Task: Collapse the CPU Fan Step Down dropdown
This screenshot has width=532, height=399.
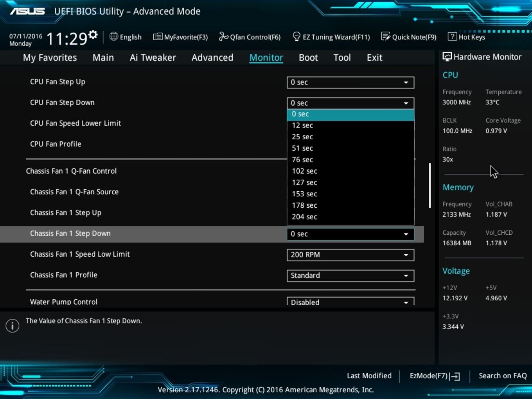Action: [x=350, y=103]
